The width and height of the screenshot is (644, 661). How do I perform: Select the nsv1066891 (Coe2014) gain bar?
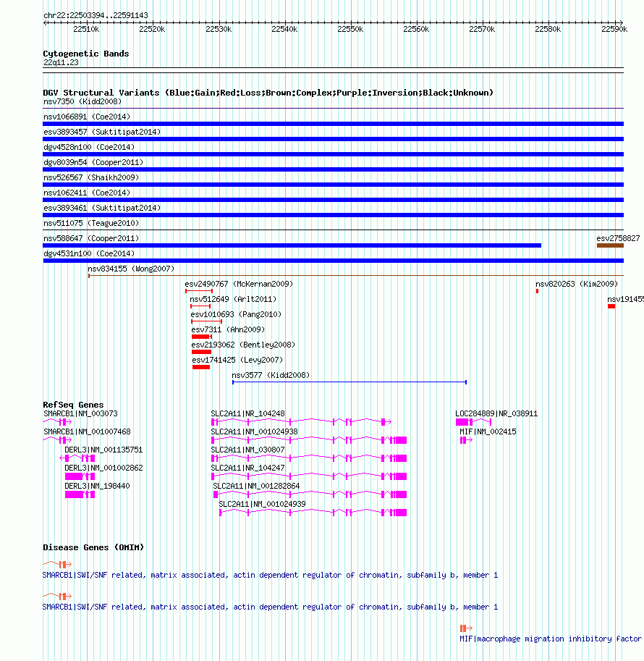[333, 124]
